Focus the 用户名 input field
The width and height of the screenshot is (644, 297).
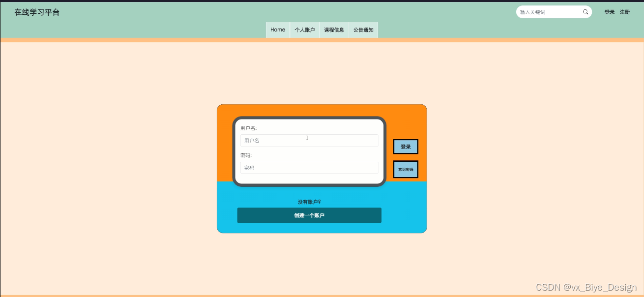[x=309, y=140]
